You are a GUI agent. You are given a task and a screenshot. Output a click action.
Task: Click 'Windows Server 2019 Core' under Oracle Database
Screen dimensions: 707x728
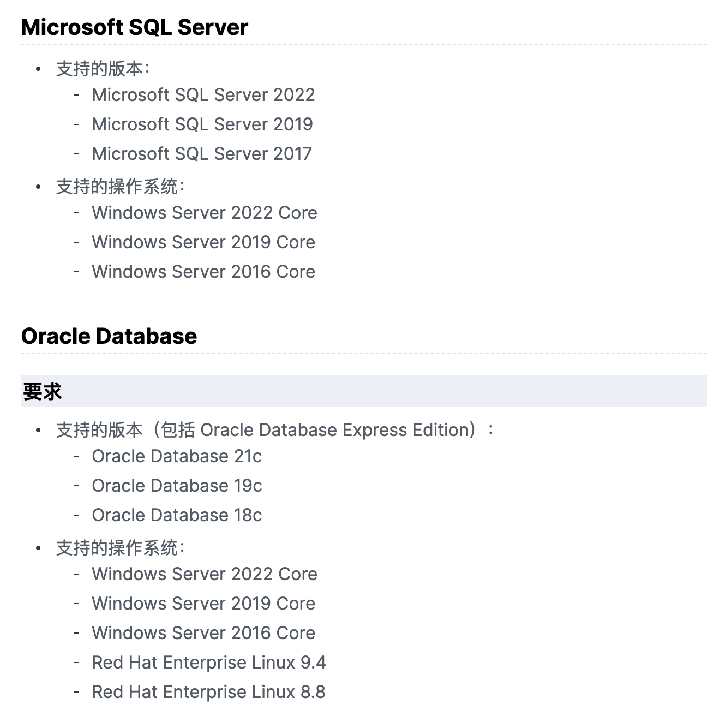203,604
